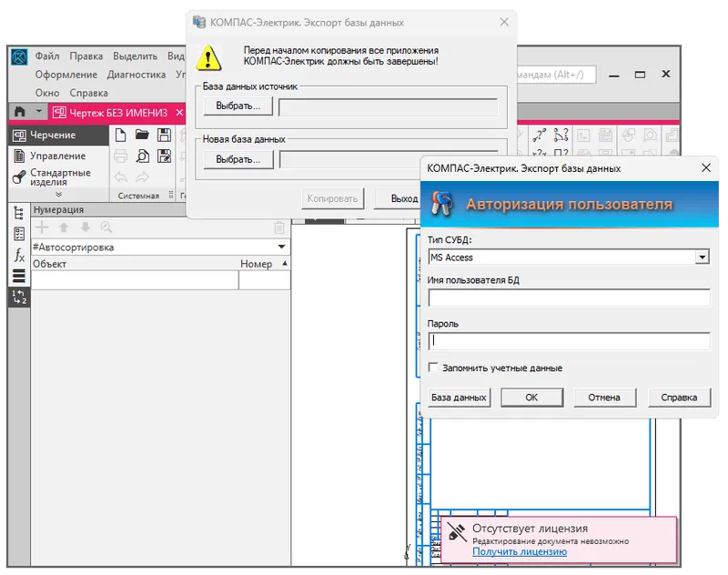
Task: Select the Стандартные изделия toolbar set
Action: [58, 177]
